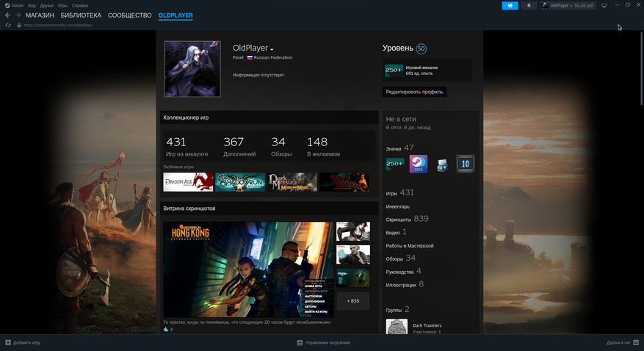Click the thumbs-up icon under screenshot
Screen dimensions: 644x351
pyautogui.click(x=166, y=329)
